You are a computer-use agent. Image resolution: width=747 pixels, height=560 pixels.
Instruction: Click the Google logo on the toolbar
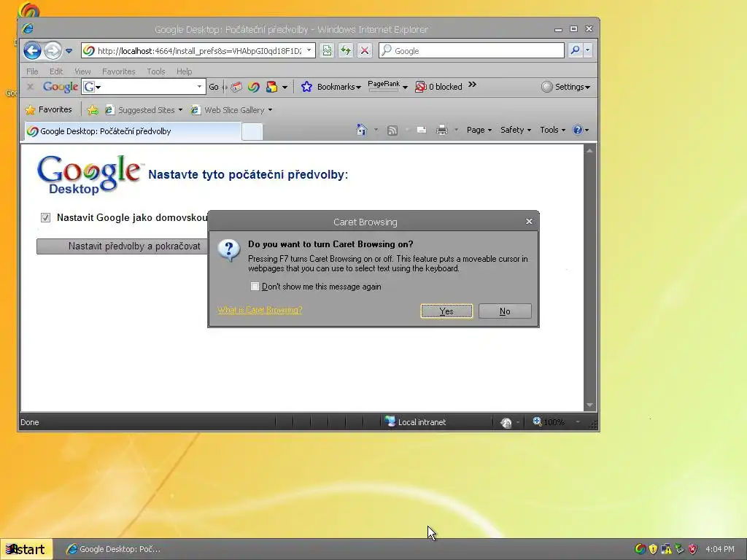coord(61,87)
